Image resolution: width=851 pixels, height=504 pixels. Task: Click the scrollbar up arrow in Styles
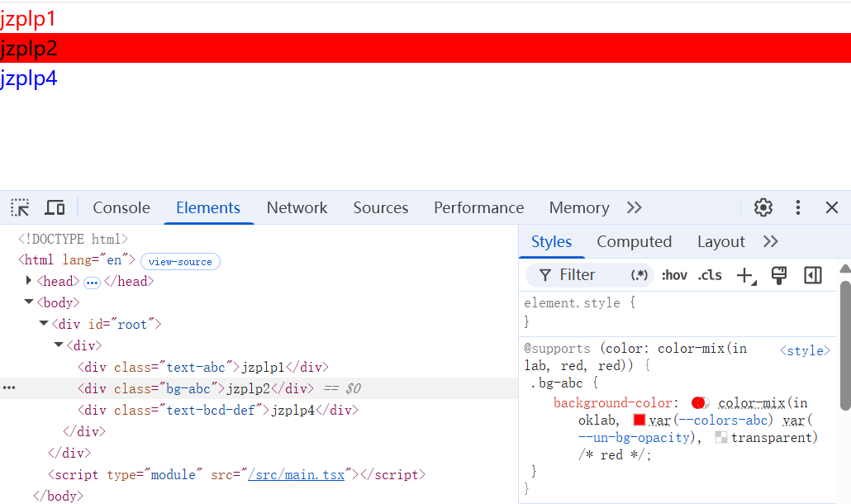coord(845,269)
